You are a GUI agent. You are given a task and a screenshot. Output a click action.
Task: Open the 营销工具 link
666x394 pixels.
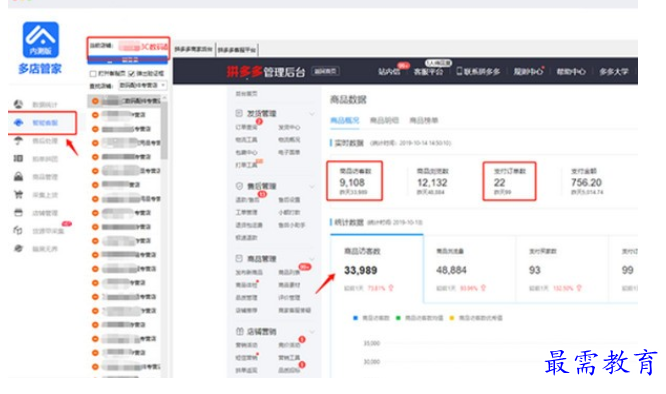pos(289,357)
